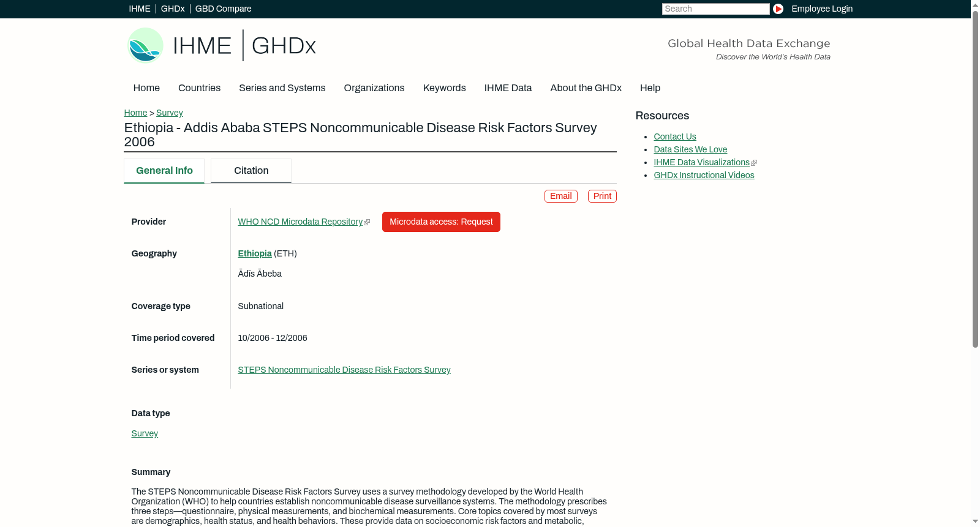Open the Keywords menu item
Viewport: 980px width, 527px height.
[x=445, y=88]
